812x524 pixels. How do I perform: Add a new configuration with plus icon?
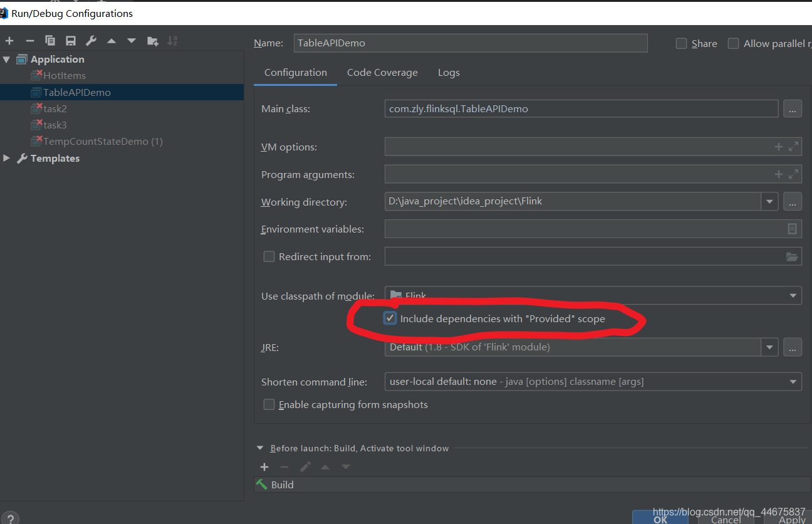coord(9,41)
